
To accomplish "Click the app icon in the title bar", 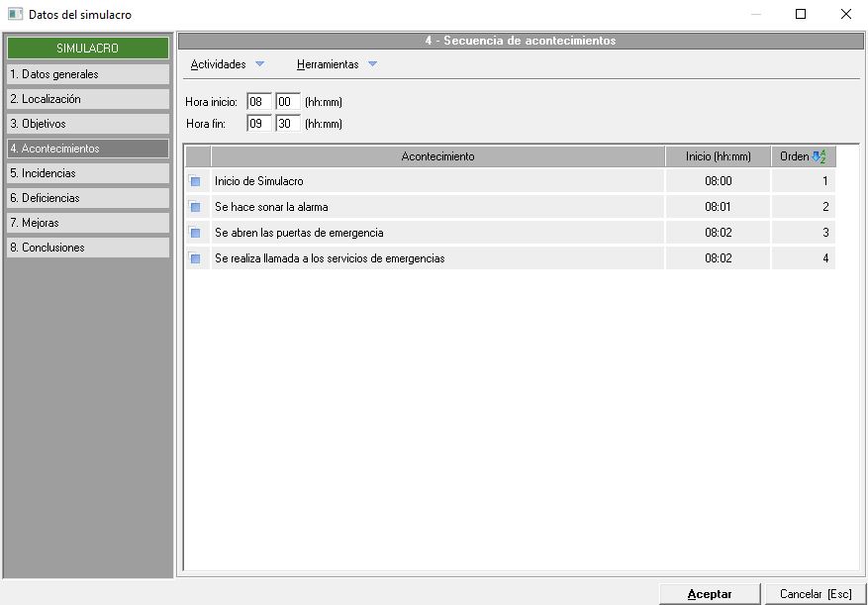I will (15, 15).
